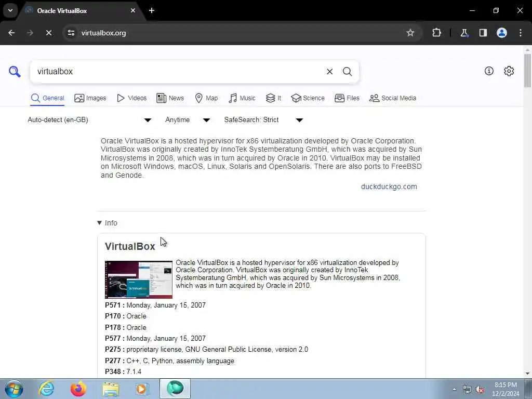532x399 pixels.
Task: Open the clock showing 8:15 PM
Action: coord(506,389)
